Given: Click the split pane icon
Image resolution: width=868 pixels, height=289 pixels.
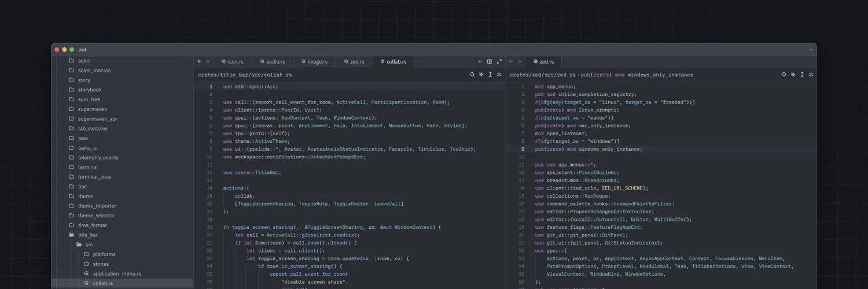Looking at the screenshot, I should coord(490,61).
